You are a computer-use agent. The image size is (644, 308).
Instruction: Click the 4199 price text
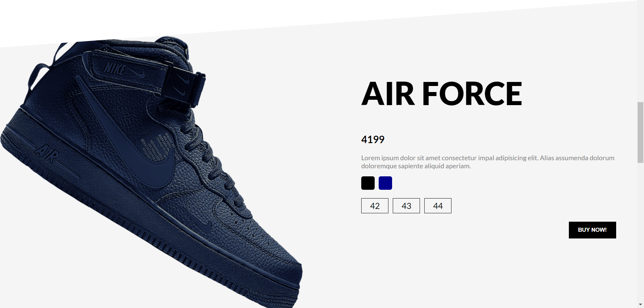point(373,139)
